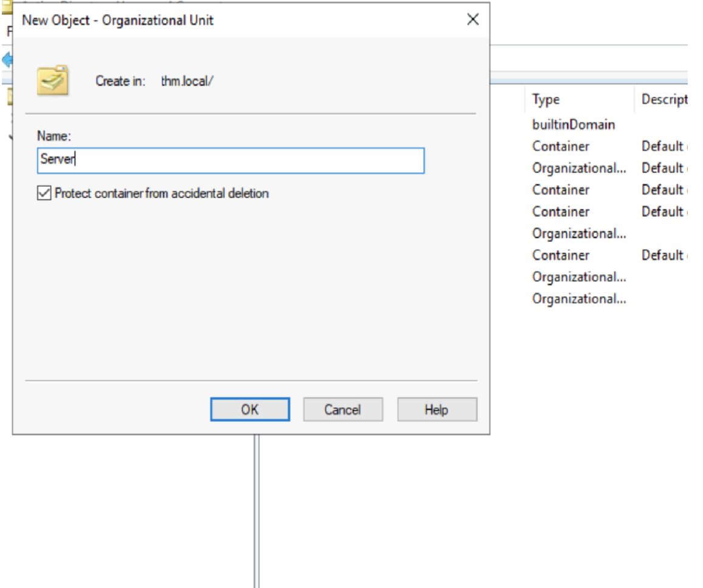Click the dialog title New Object - Organizational Unit

pyautogui.click(x=117, y=20)
